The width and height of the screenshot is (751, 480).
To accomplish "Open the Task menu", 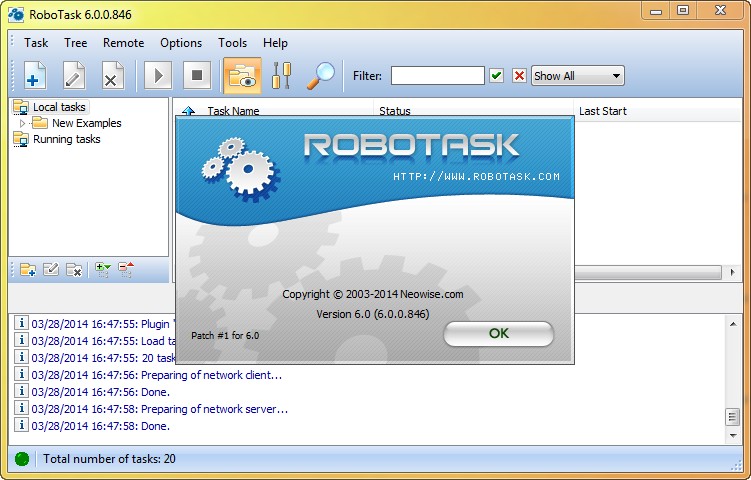I will point(36,43).
